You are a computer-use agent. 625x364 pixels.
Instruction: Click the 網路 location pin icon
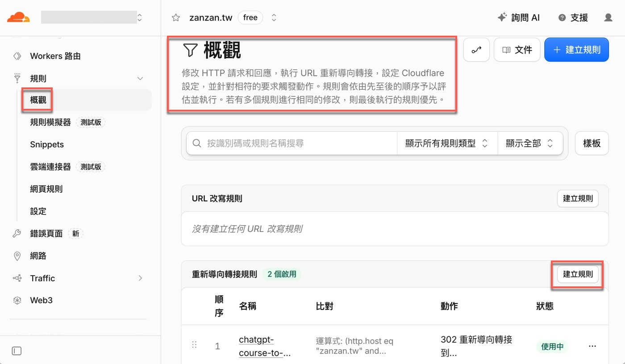[x=17, y=256]
